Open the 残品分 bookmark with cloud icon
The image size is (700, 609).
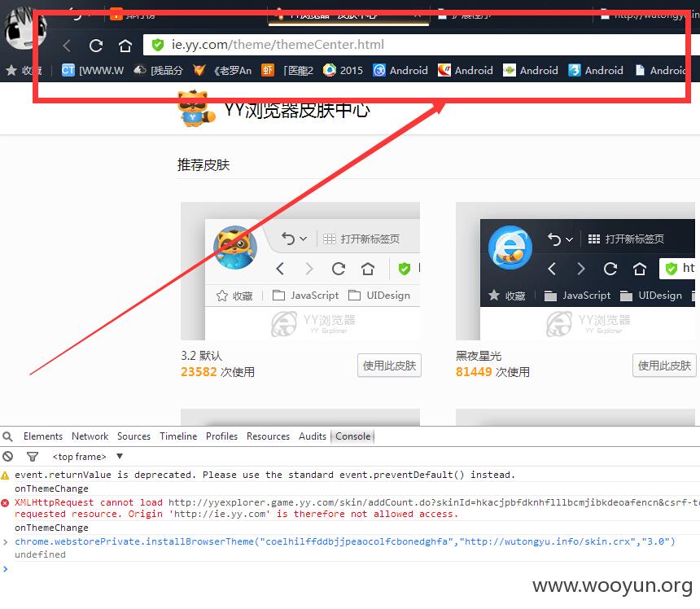click(159, 70)
